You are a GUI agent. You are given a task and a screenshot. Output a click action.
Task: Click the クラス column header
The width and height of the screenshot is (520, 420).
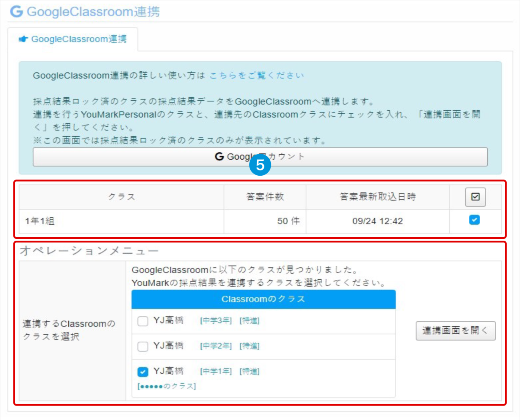point(121,197)
